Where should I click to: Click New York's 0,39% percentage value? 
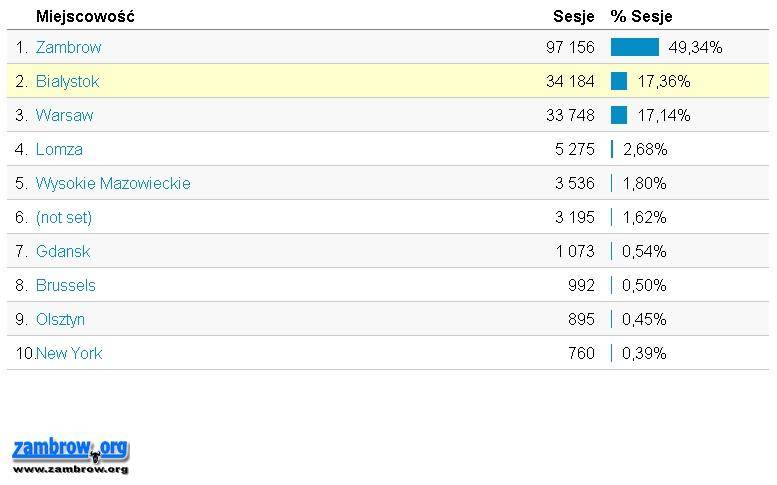(644, 353)
